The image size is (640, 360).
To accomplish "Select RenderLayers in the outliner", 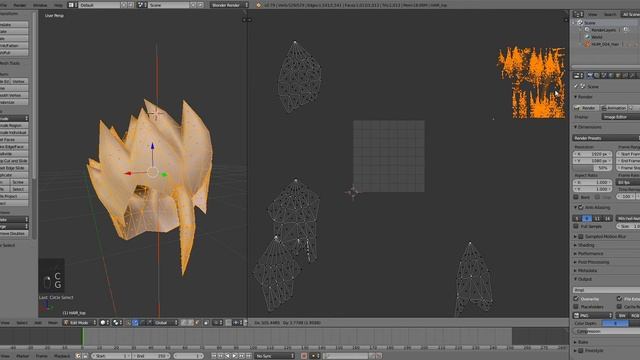I will (603, 30).
